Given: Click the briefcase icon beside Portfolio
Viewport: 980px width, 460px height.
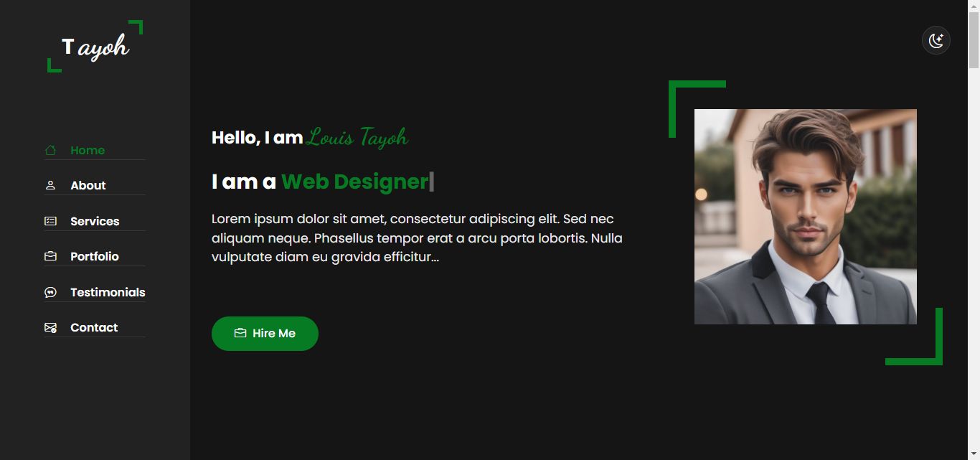Looking at the screenshot, I should pyautogui.click(x=50, y=256).
